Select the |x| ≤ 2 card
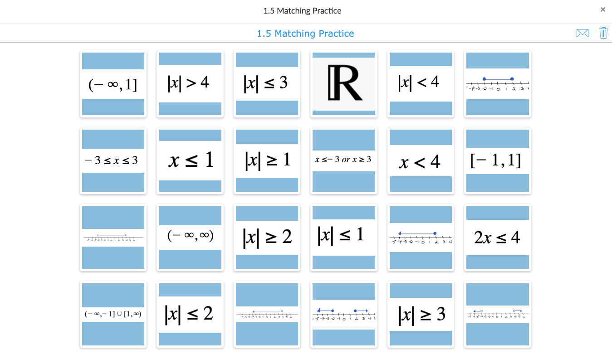The height and width of the screenshot is (364, 612). pos(190,314)
